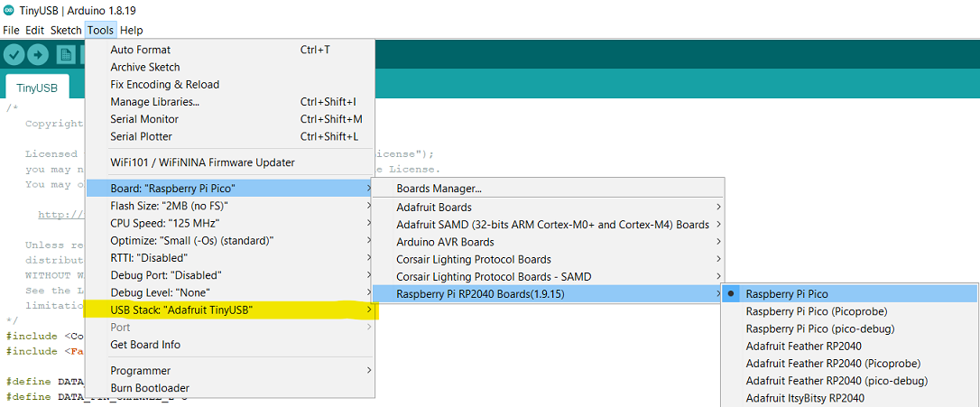
Task: Expand Arduino AVR Boards submenu
Action: coord(548,241)
